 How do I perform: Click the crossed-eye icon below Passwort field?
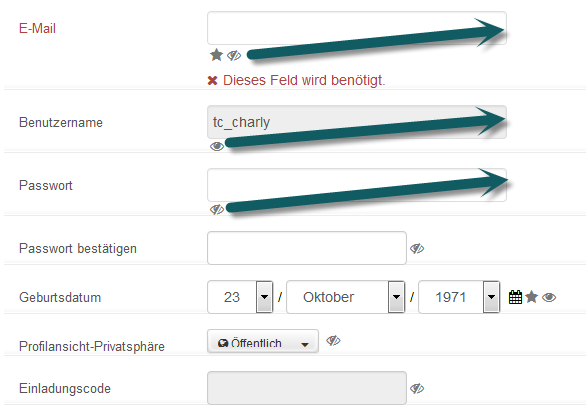[x=217, y=209]
